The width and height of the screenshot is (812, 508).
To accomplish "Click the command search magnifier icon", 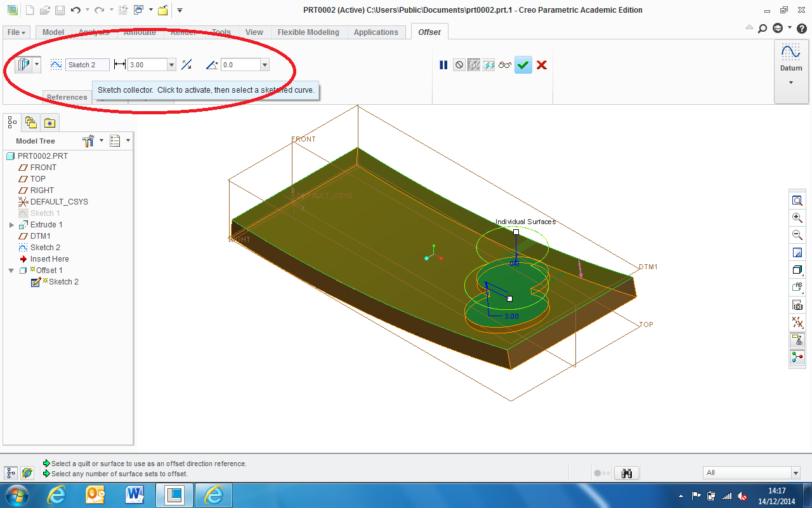I will pyautogui.click(x=763, y=28).
